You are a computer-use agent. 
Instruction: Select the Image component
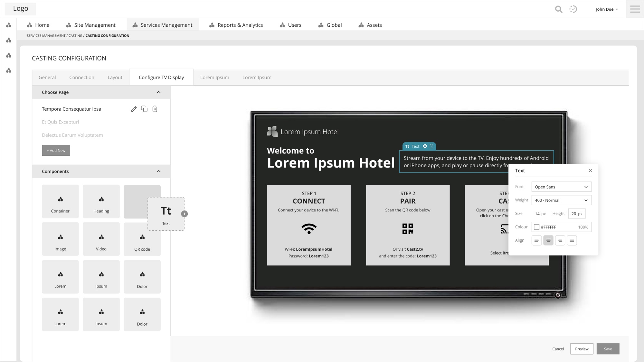click(x=60, y=239)
